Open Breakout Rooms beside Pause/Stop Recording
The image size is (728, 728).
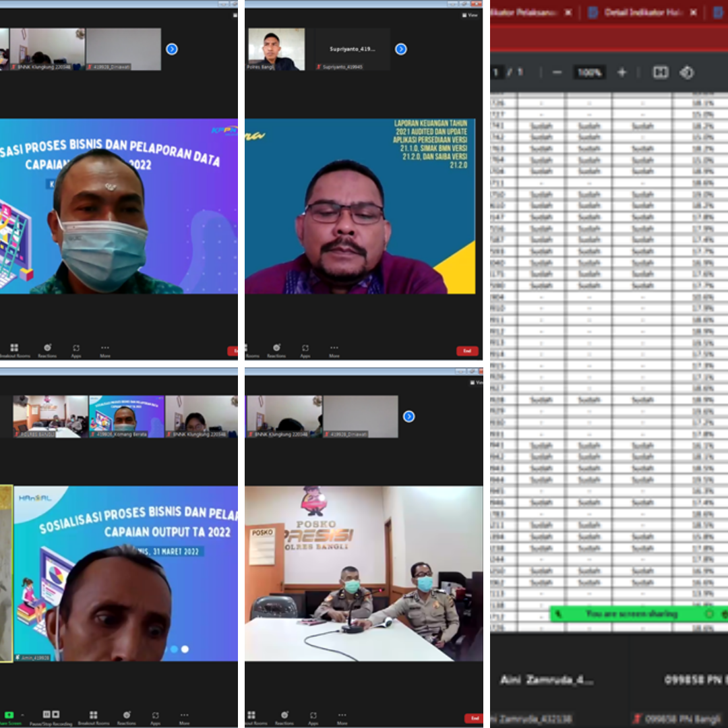pos(93,716)
